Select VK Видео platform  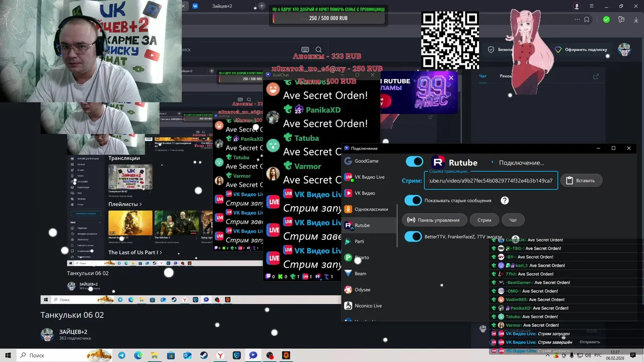tap(369, 193)
